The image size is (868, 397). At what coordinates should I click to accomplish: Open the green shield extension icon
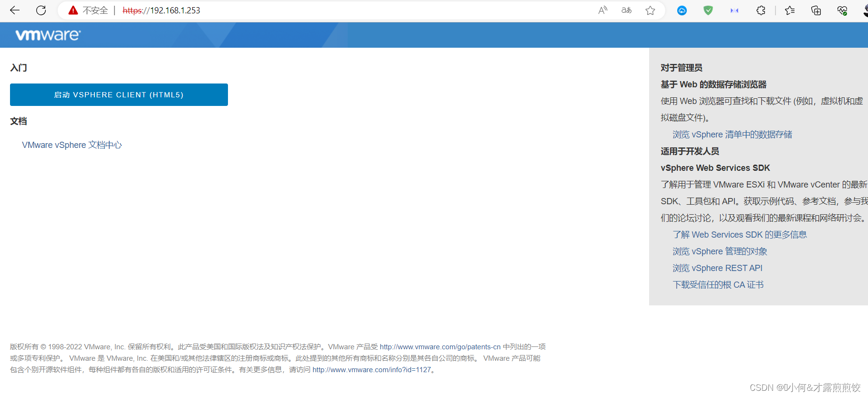[x=708, y=10]
